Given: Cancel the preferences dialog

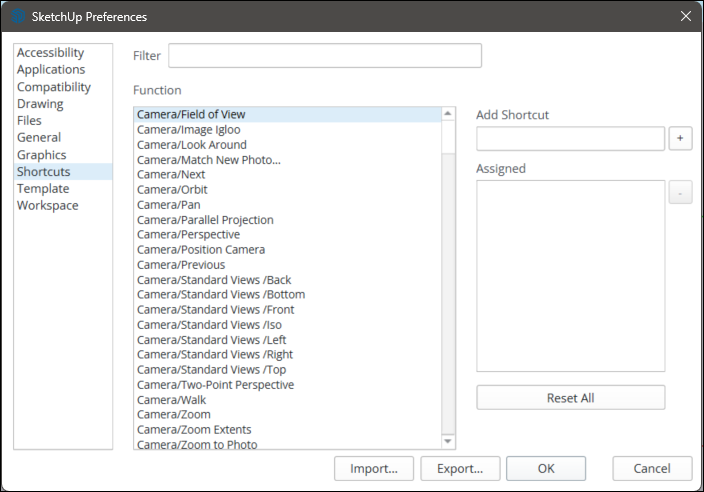Looking at the screenshot, I should coord(652,469).
